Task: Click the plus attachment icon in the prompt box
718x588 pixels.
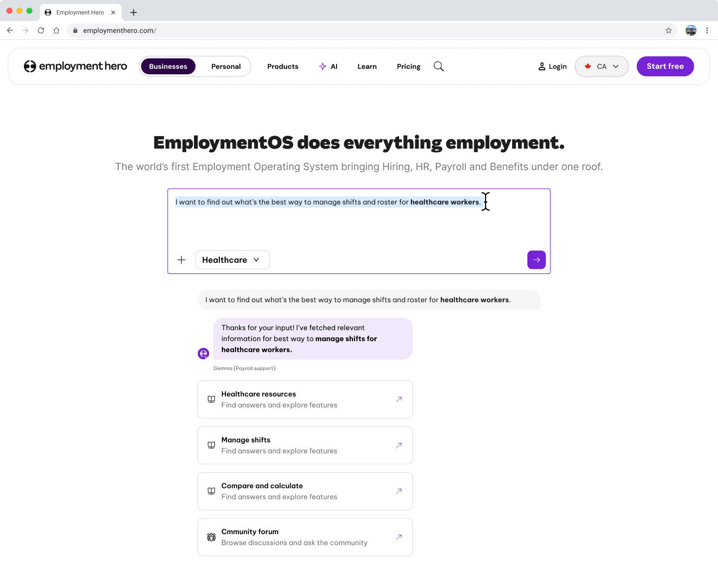Action: pyautogui.click(x=181, y=260)
